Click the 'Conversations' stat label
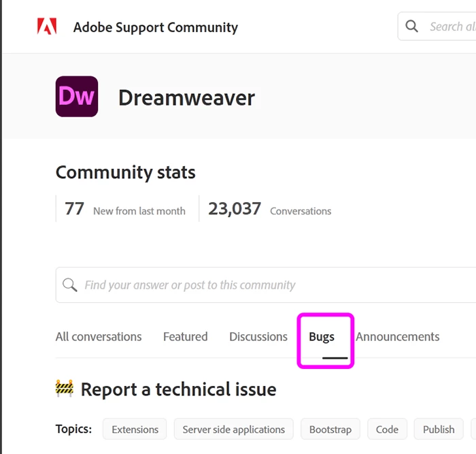This screenshot has height=454, width=476. click(x=301, y=211)
